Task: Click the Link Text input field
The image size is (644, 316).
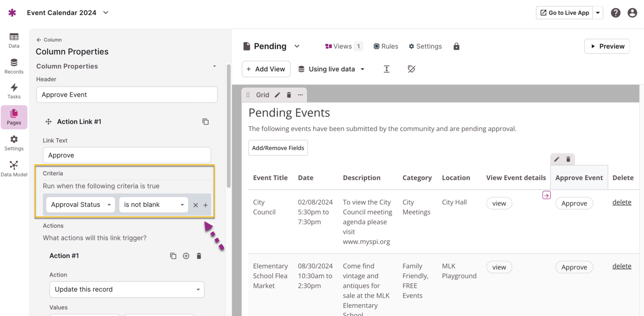Action: click(x=127, y=155)
